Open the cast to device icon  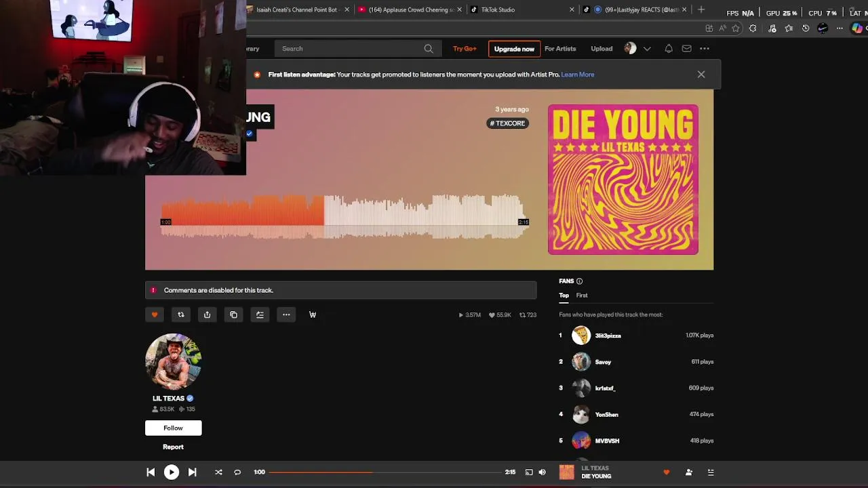tap(529, 472)
